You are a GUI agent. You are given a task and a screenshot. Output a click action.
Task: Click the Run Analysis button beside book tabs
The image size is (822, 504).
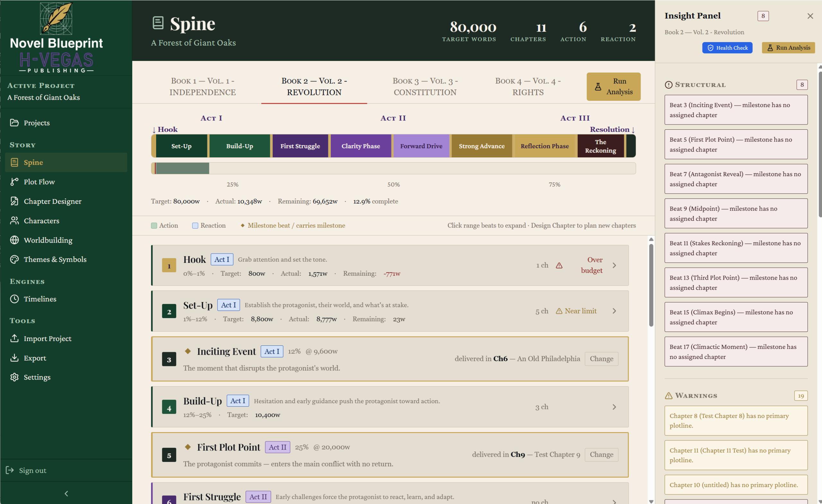(x=614, y=87)
